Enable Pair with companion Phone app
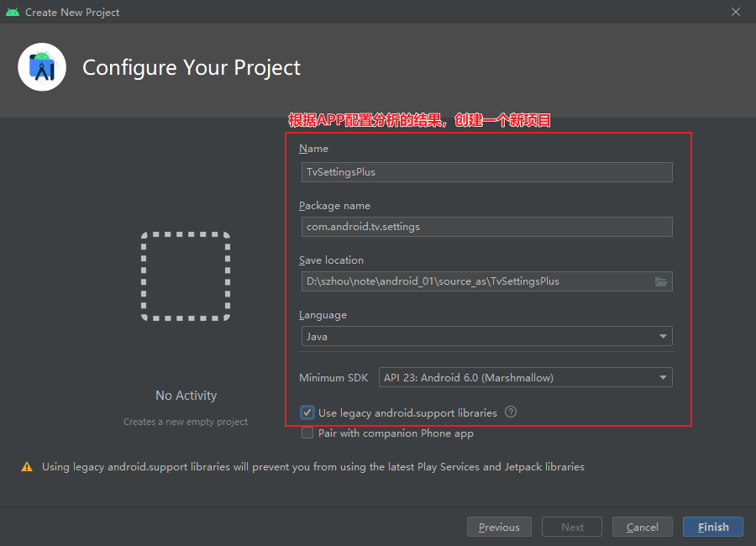The height and width of the screenshot is (546, 756). pos(307,433)
